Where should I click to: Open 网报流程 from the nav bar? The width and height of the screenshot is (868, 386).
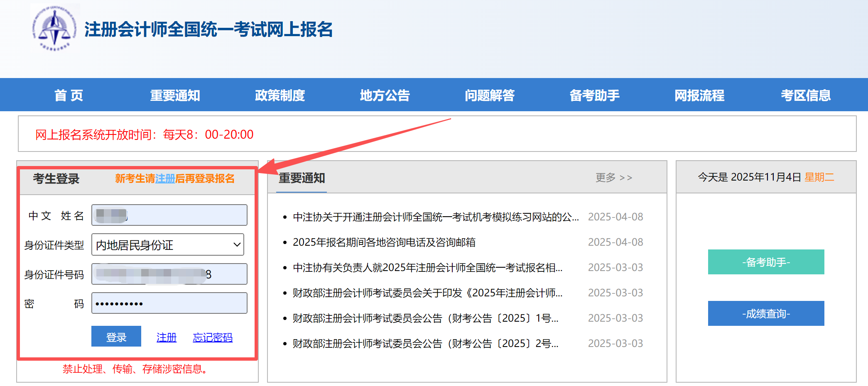tap(699, 95)
